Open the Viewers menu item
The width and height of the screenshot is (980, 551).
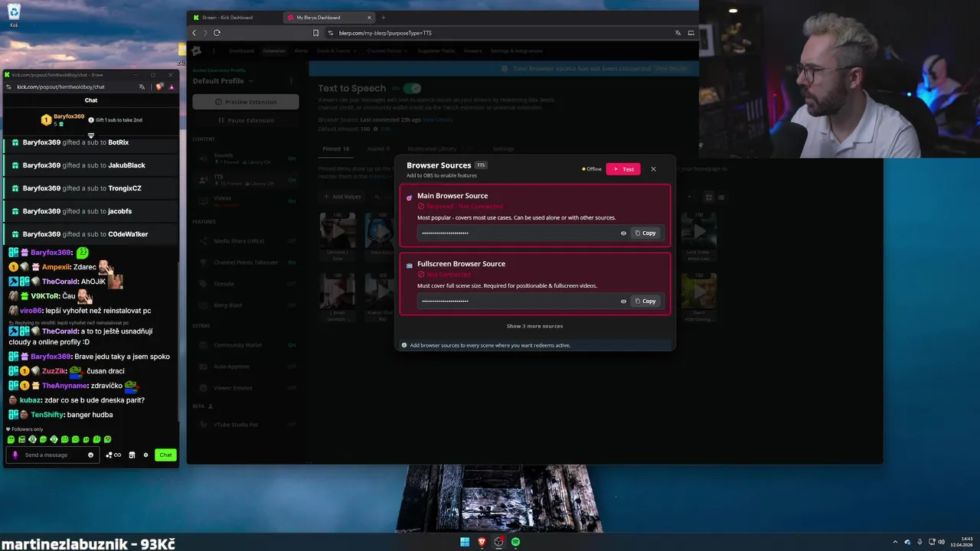click(x=472, y=51)
